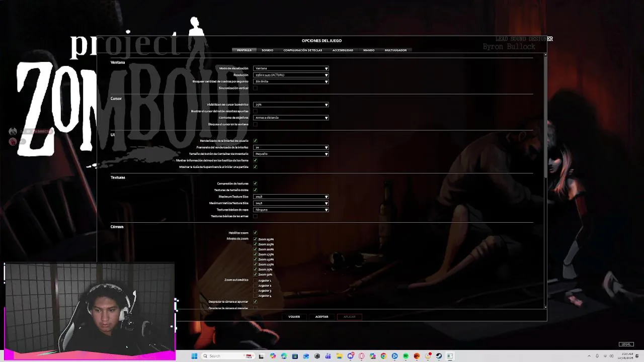Viewport: 644px width, 362px height.
Task: Click the VOLVER button
Action: pos(294,317)
